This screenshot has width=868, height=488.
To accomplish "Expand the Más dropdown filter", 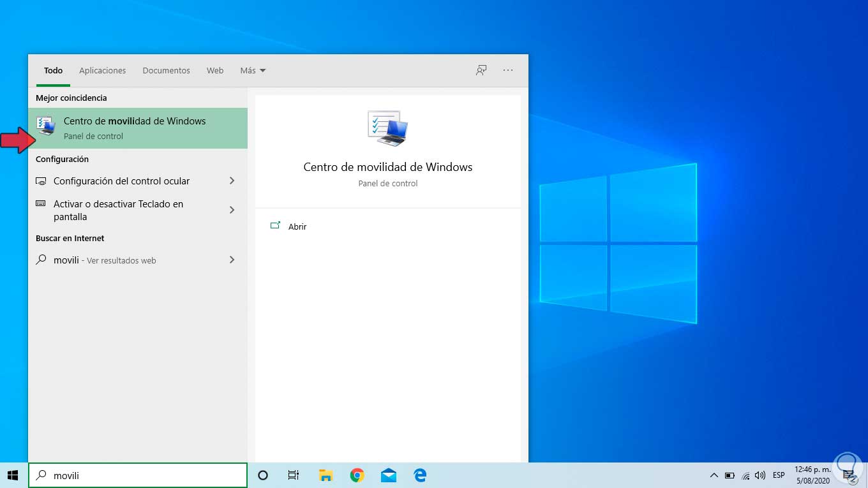I will coord(253,71).
